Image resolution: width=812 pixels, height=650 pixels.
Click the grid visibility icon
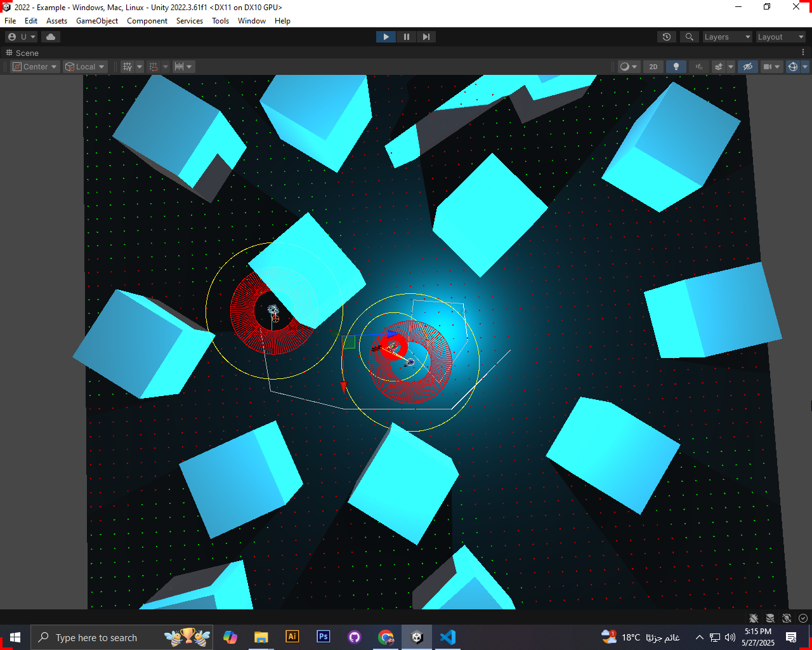coord(128,67)
